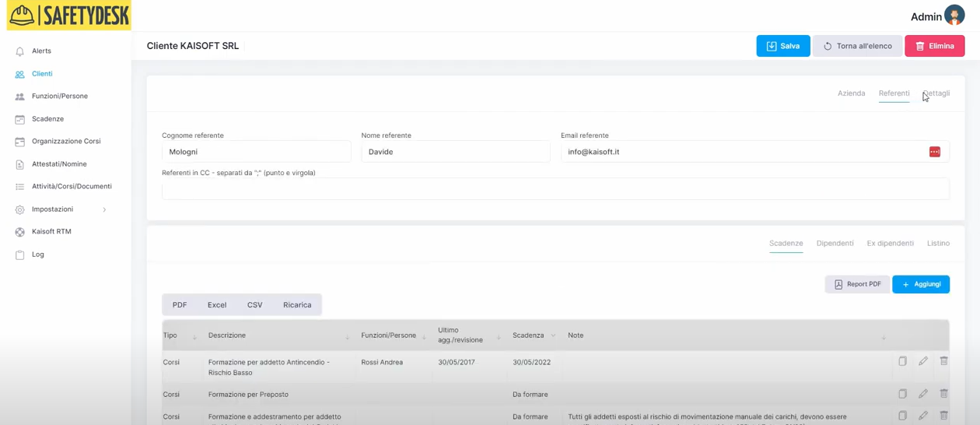Open the Dipendenti sub-tab

[x=835, y=244]
